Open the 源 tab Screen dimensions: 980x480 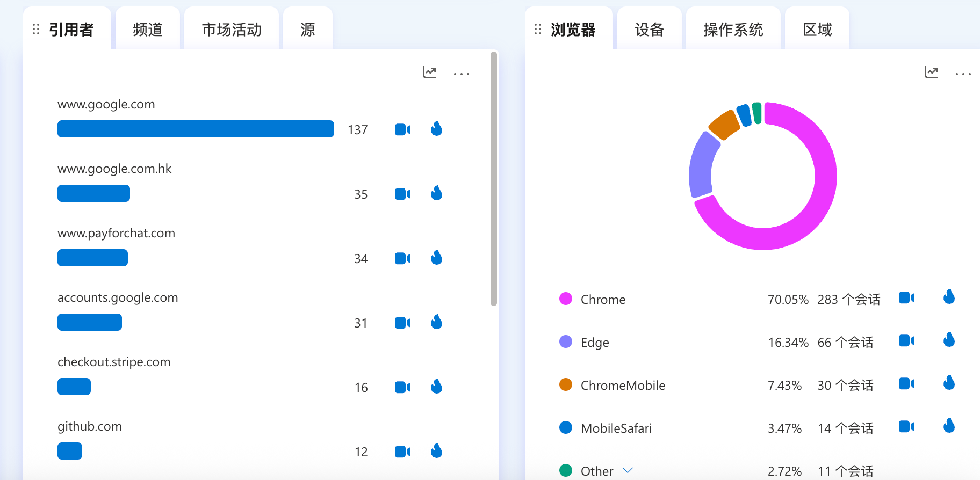tap(308, 28)
